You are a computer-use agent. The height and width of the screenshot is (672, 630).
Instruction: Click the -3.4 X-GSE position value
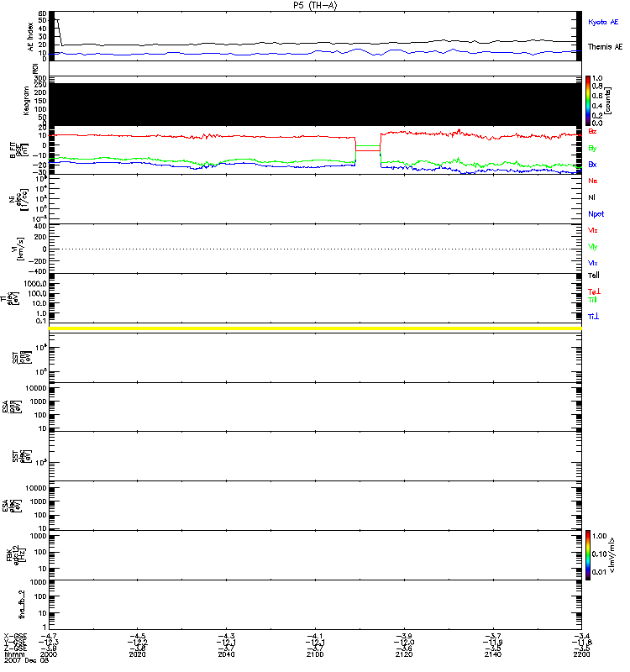pos(581,637)
